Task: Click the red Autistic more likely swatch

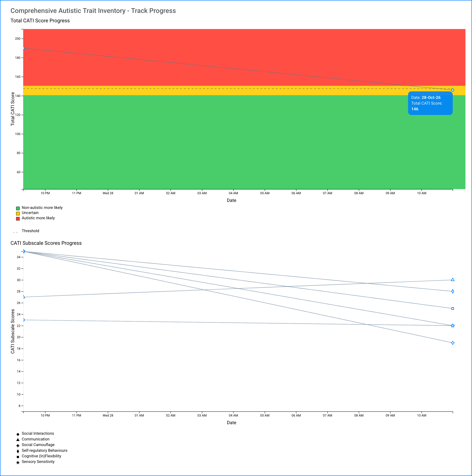Action: click(x=18, y=218)
